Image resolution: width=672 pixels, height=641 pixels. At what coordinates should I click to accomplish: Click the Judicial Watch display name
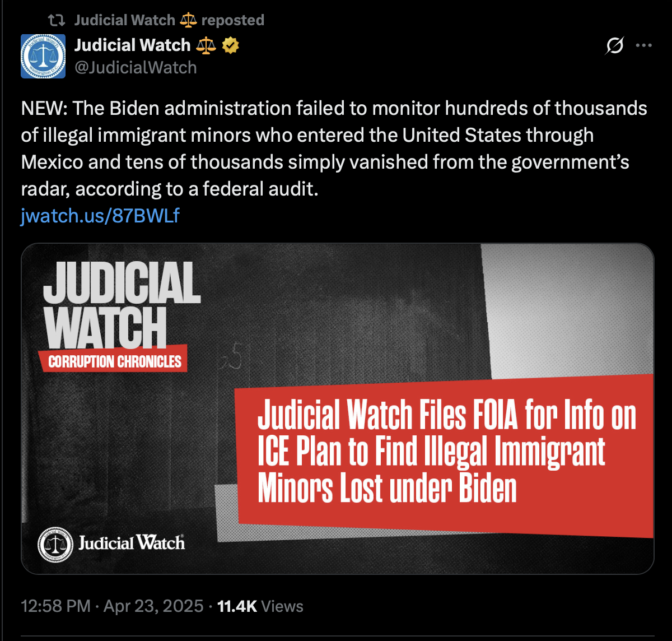133,45
